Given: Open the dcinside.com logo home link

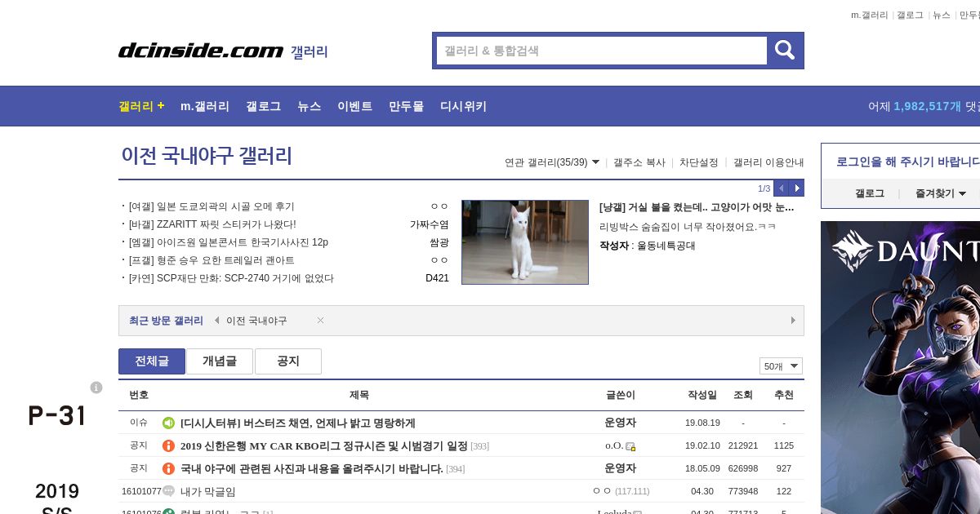Looking at the screenshot, I should (201, 51).
